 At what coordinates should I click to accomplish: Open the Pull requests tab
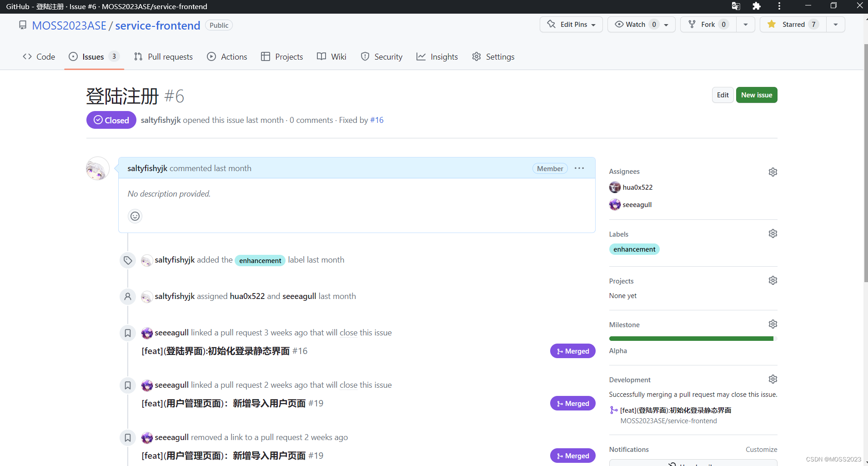point(163,56)
